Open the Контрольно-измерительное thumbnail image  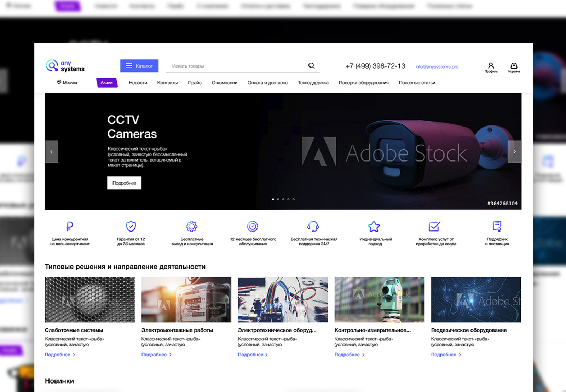click(380, 300)
